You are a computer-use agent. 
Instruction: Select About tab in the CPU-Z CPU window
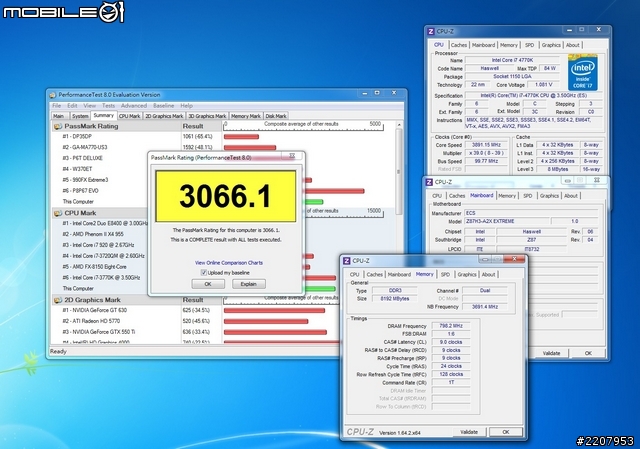click(x=572, y=45)
